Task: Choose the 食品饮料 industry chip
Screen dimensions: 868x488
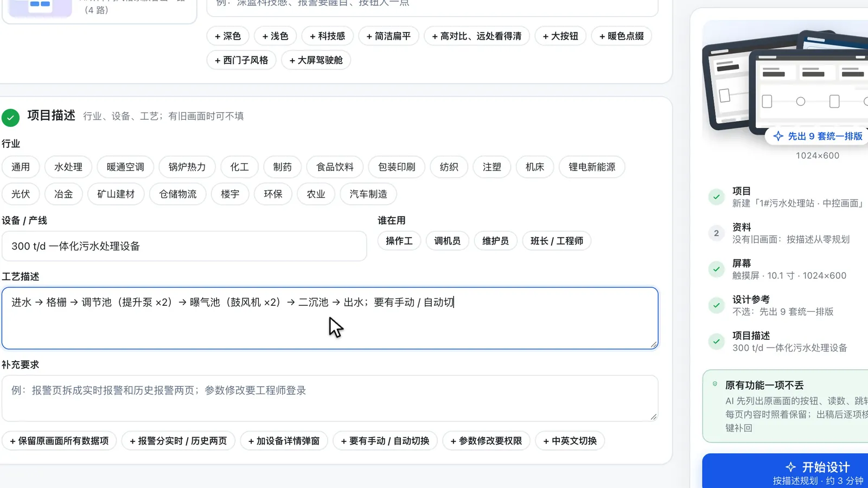Action: click(x=335, y=167)
